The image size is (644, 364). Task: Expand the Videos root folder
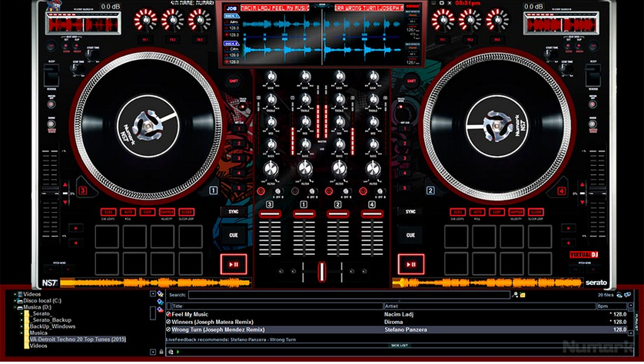point(15,294)
